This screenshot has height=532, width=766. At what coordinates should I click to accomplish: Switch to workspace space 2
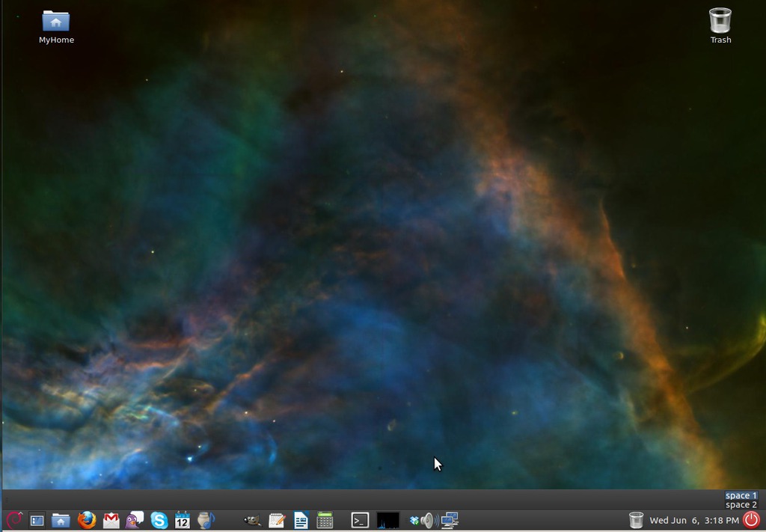[741, 504]
